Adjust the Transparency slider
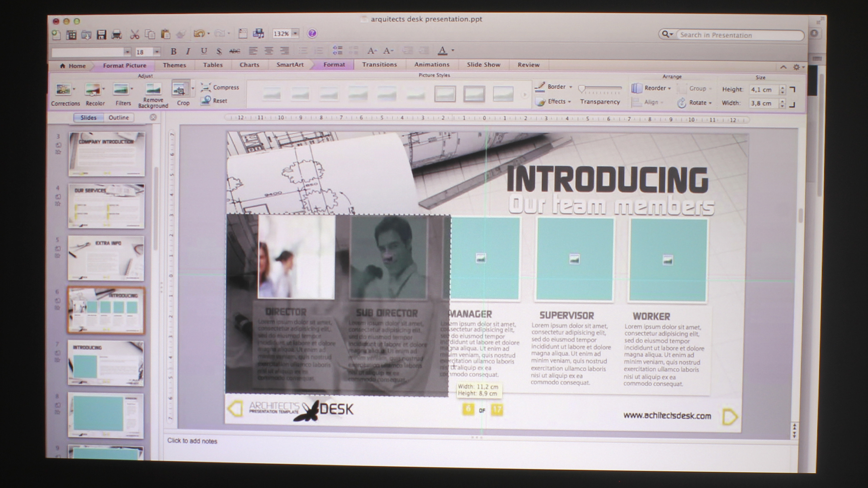 point(582,89)
